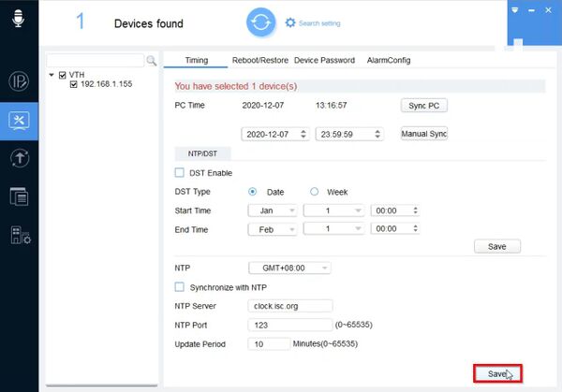Viewport: 562px width, 392px height.
Task: Click Save button for NTP settings
Action: tap(497, 373)
